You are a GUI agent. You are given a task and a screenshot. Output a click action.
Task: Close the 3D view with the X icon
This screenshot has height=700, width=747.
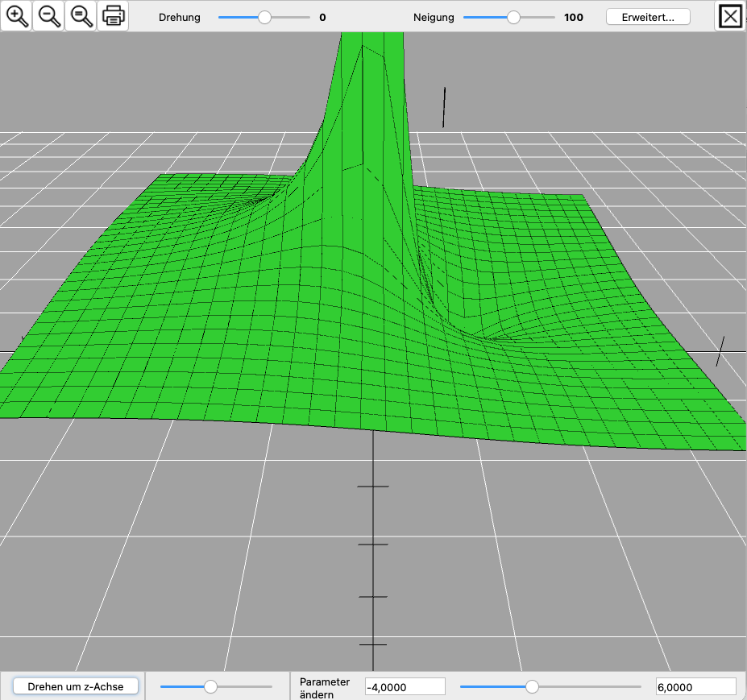point(730,16)
